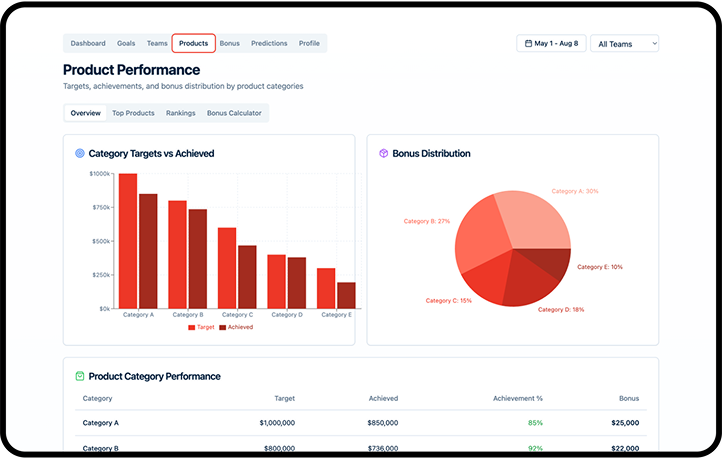Click the red Target legend color swatch
The image size is (722, 458).
click(191, 327)
